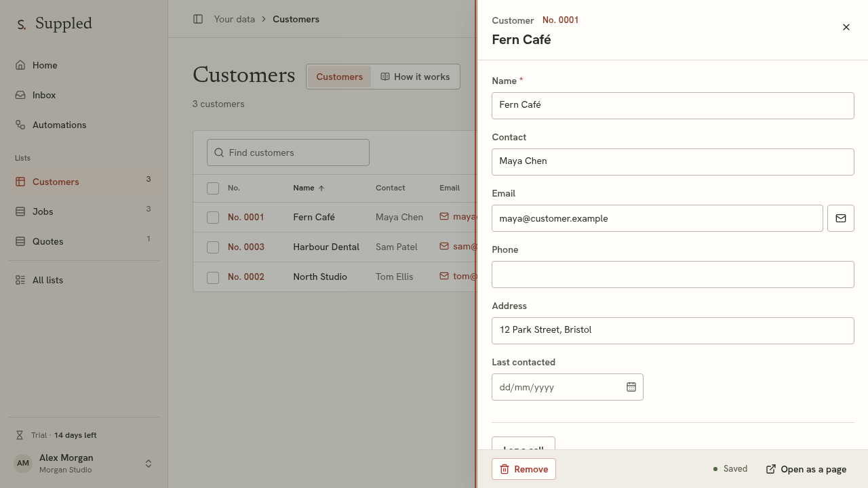The height and width of the screenshot is (488, 868).
Task: Expand the Alex Morgan account switcher chevron
Action: [x=149, y=464]
